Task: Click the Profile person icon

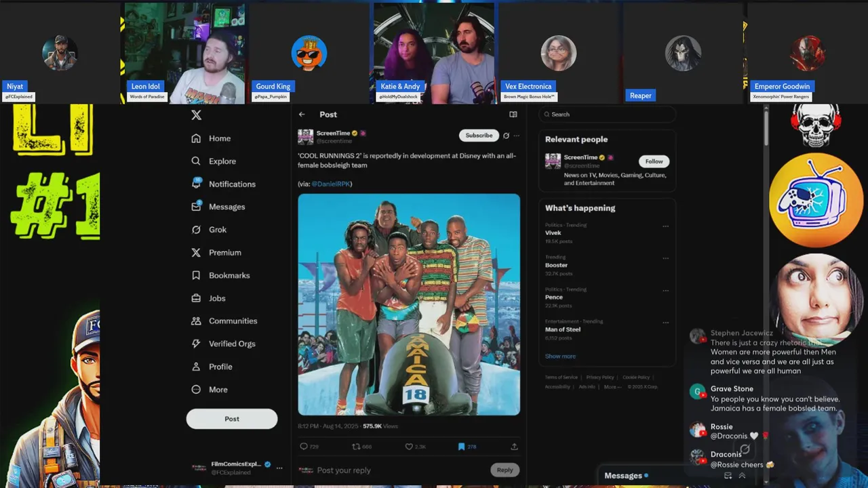Action: (x=196, y=367)
